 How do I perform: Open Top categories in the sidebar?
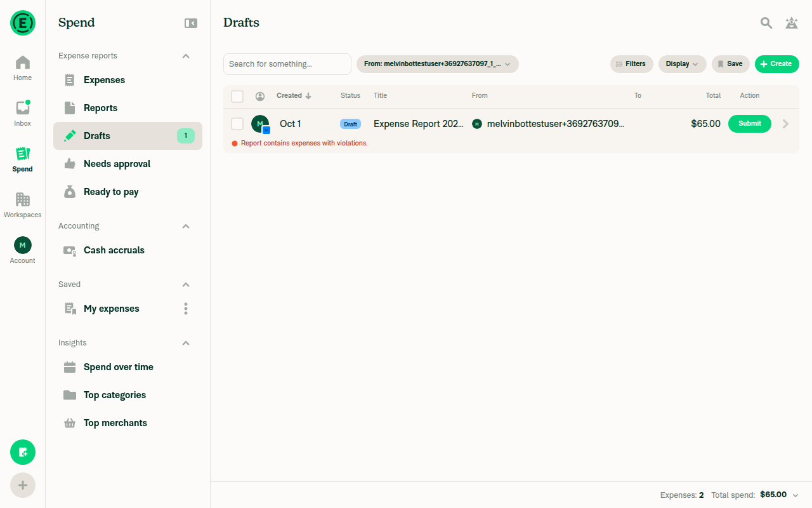point(128,395)
